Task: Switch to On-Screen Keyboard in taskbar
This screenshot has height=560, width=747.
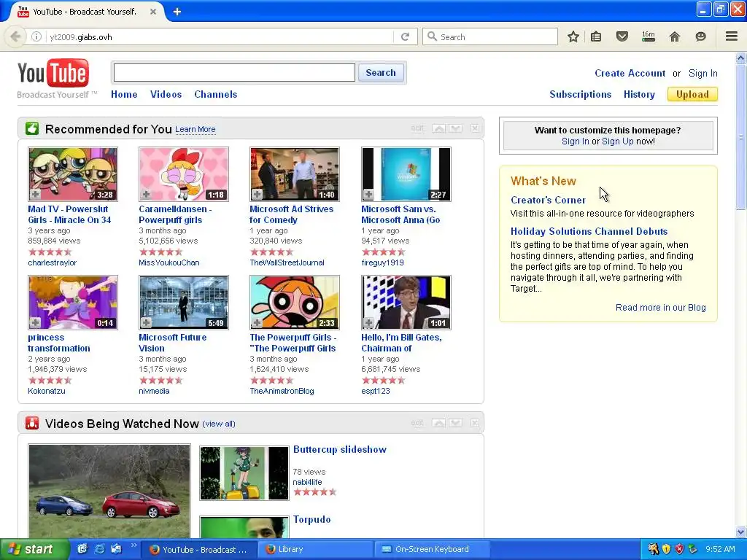Action: pos(432,550)
